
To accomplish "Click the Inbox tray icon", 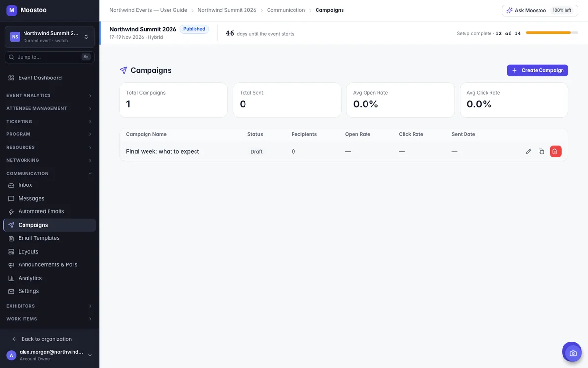I will click(11, 185).
